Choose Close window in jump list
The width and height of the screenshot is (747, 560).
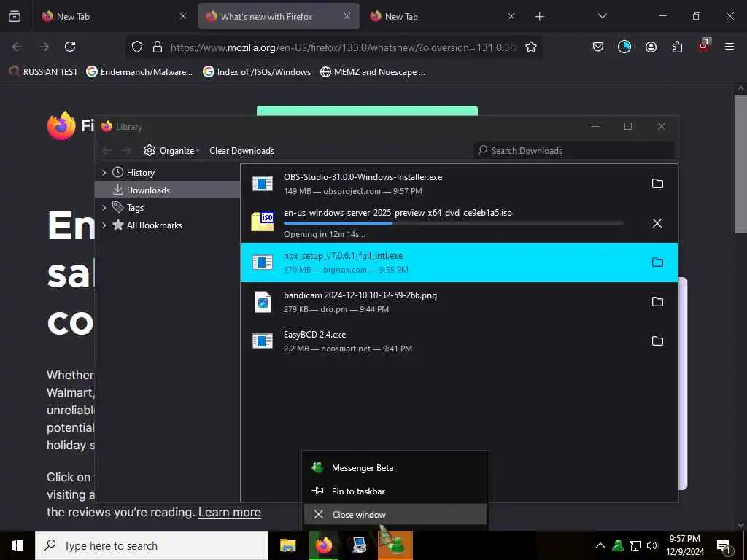click(395, 514)
